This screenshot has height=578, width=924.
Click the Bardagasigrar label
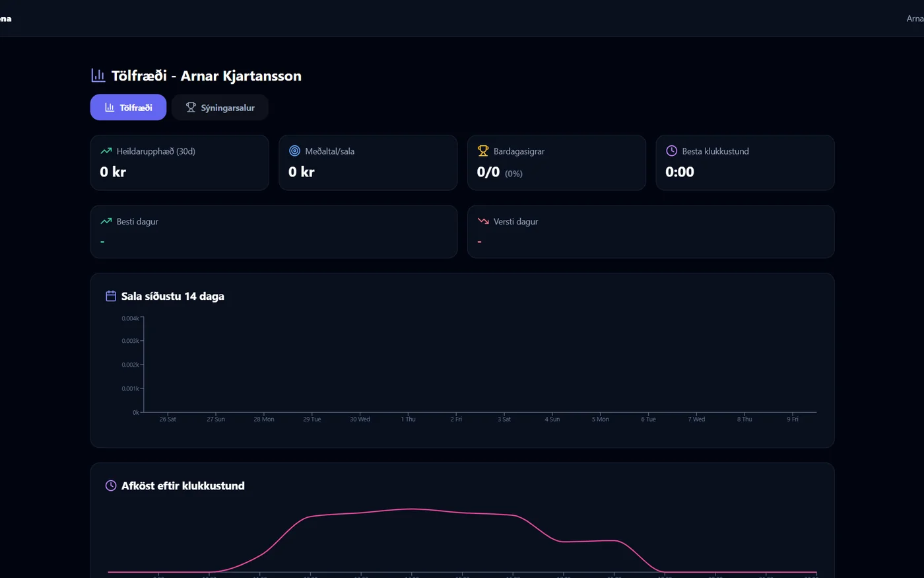point(519,151)
